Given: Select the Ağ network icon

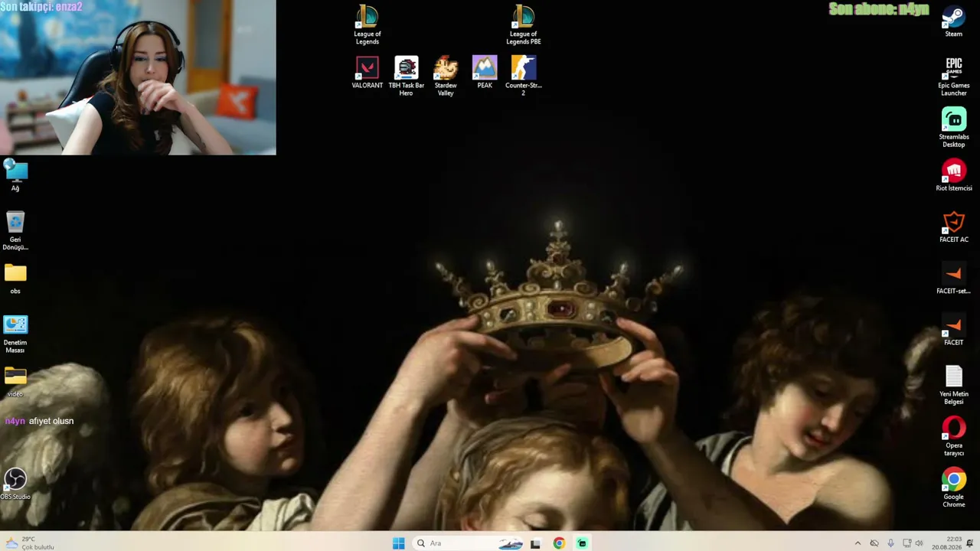Looking at the screenshot, I should click(15, 175).
